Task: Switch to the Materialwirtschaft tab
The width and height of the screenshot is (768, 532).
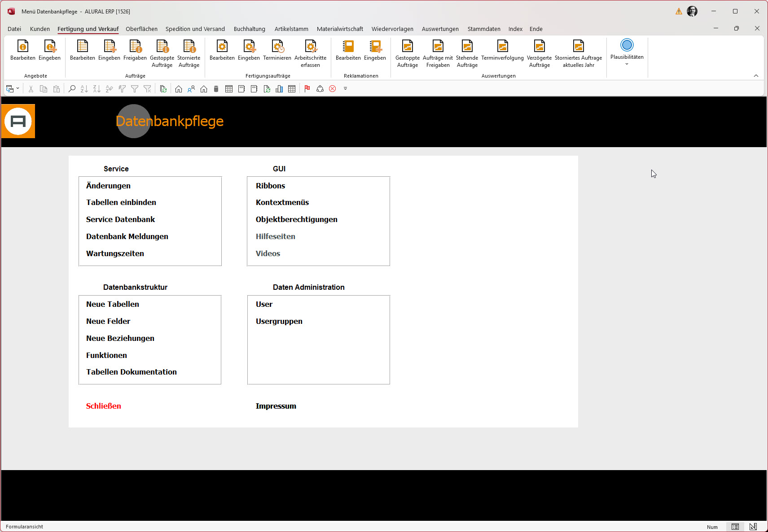Action: 340,29
